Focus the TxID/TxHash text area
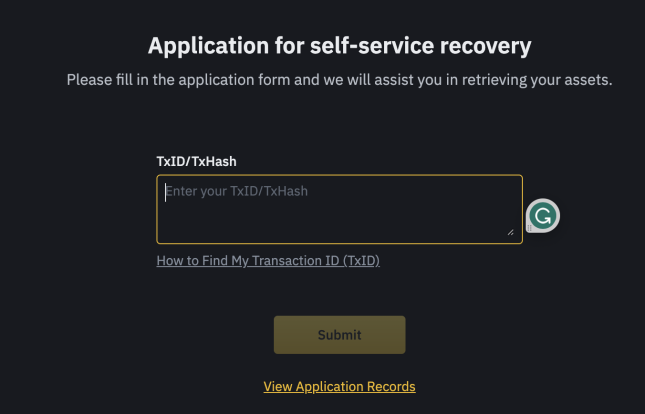 [x=339, y=209]
